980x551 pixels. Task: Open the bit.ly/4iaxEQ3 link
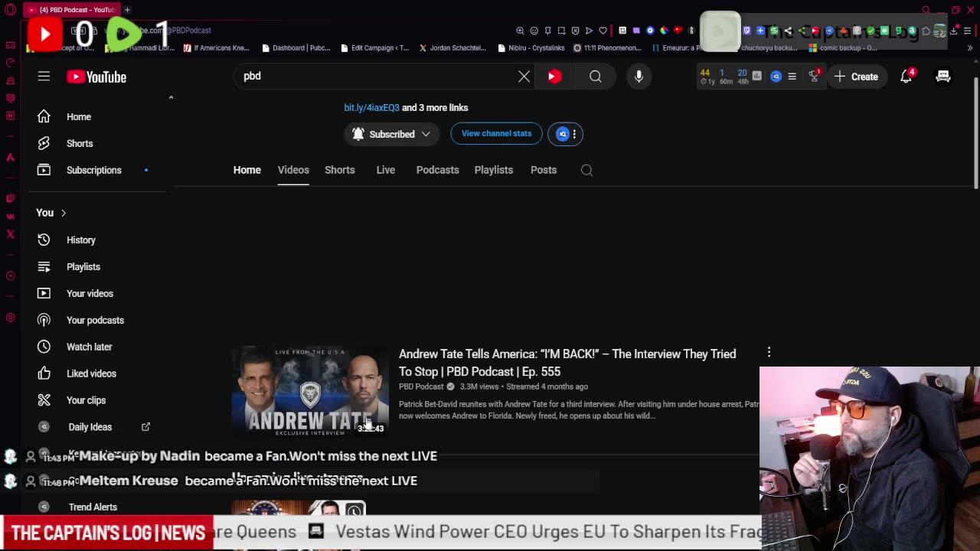[371, 108]
